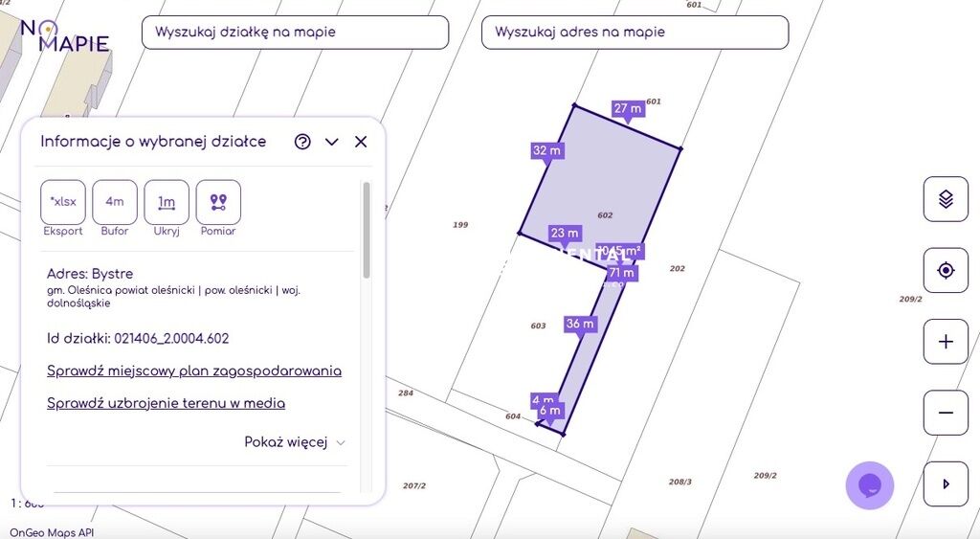
Task: Open the chat support bubble
Action: [x=869, y=485]
